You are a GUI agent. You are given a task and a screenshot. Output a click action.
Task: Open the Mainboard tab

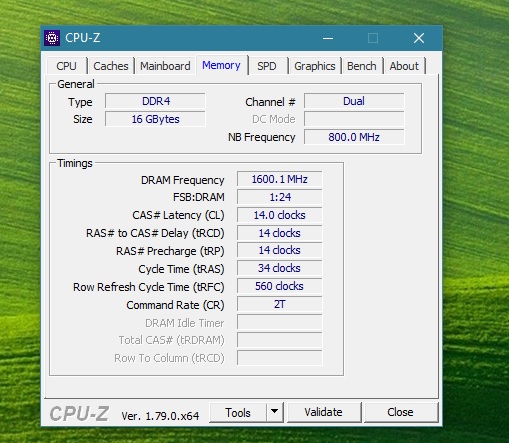pyautogui.click(x=165, y=66)
